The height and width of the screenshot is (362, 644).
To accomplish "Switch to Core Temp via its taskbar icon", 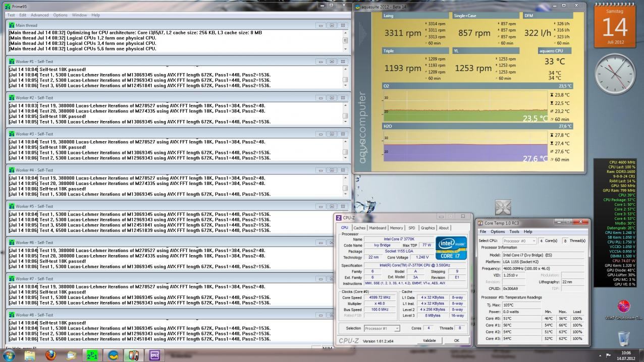I will pyautogui.click(x=134, y=355).
